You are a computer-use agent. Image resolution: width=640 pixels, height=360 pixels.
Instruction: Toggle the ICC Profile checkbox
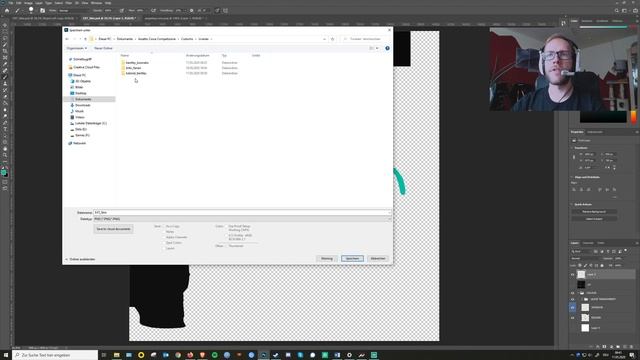(227, 236)
